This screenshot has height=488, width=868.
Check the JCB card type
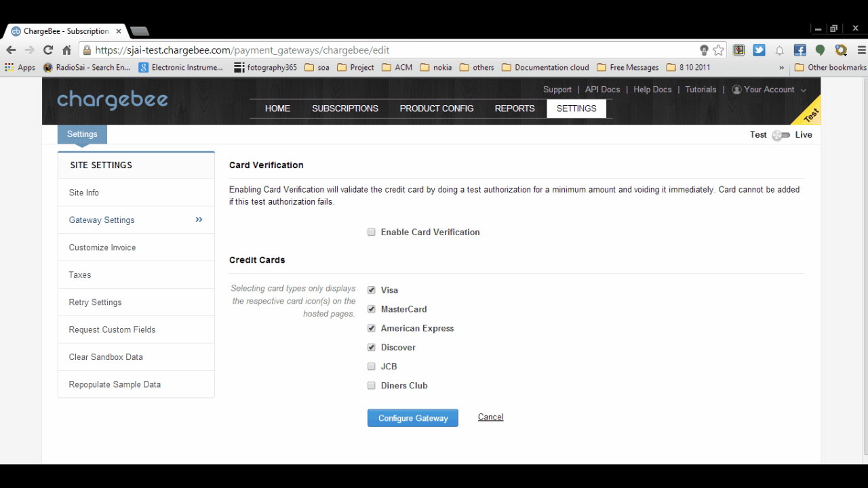pos(371,366)
